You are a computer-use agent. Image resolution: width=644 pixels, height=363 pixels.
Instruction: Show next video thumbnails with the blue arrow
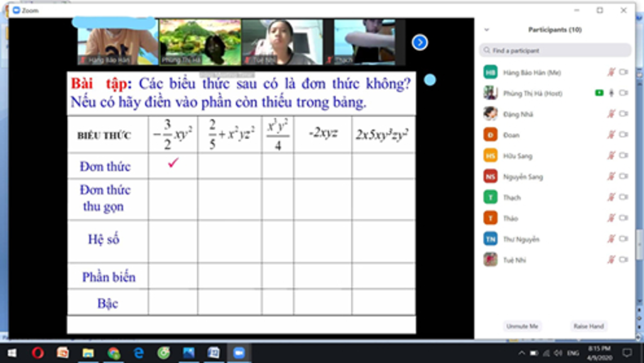click(x=419, y=42)
